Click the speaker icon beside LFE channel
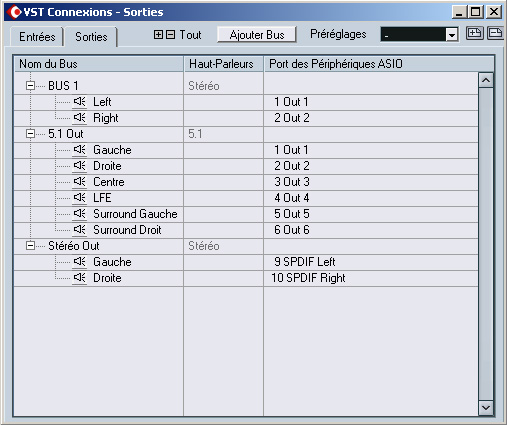The width and height of the screenshot is (507, 426). (80, 198)
